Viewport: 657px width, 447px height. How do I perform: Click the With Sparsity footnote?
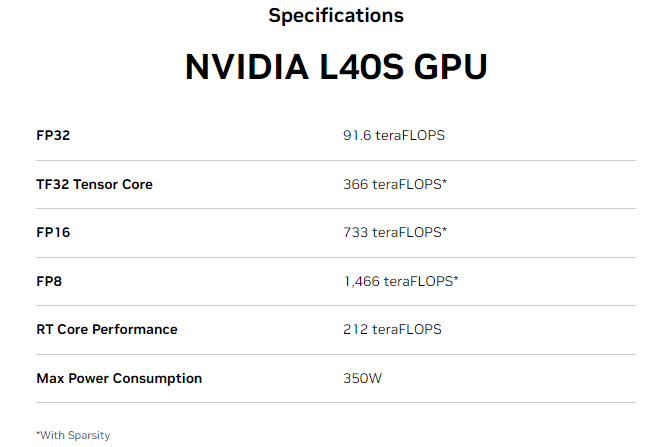(x=73, y=435)
